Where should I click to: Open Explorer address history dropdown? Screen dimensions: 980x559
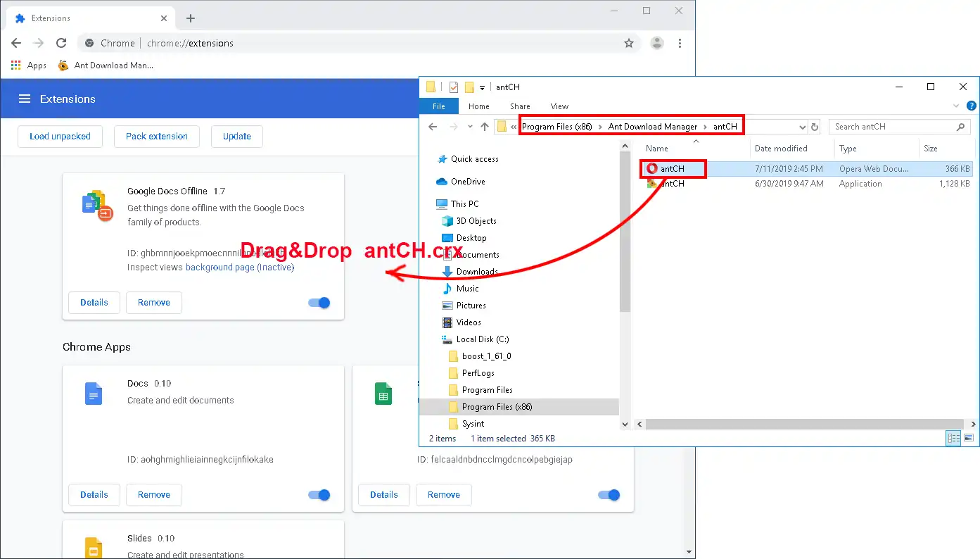tap(803, 127)
